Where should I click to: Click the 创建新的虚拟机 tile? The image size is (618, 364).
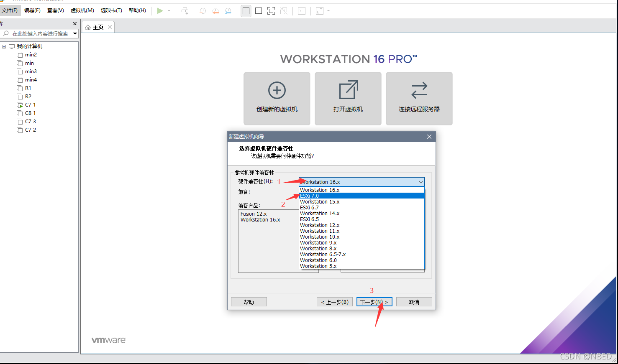[277, 99]
